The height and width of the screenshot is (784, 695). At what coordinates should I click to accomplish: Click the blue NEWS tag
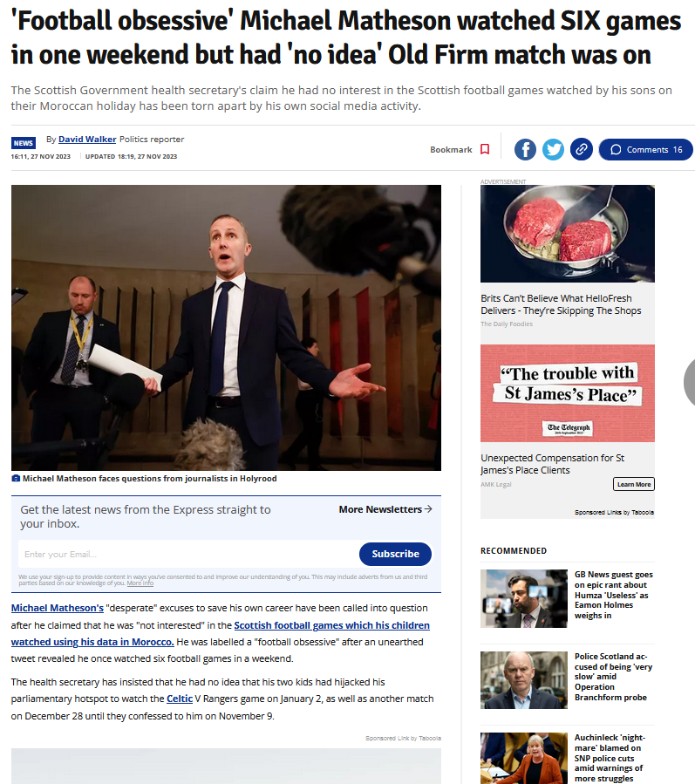pyautogui.click(x=24, y=143)
